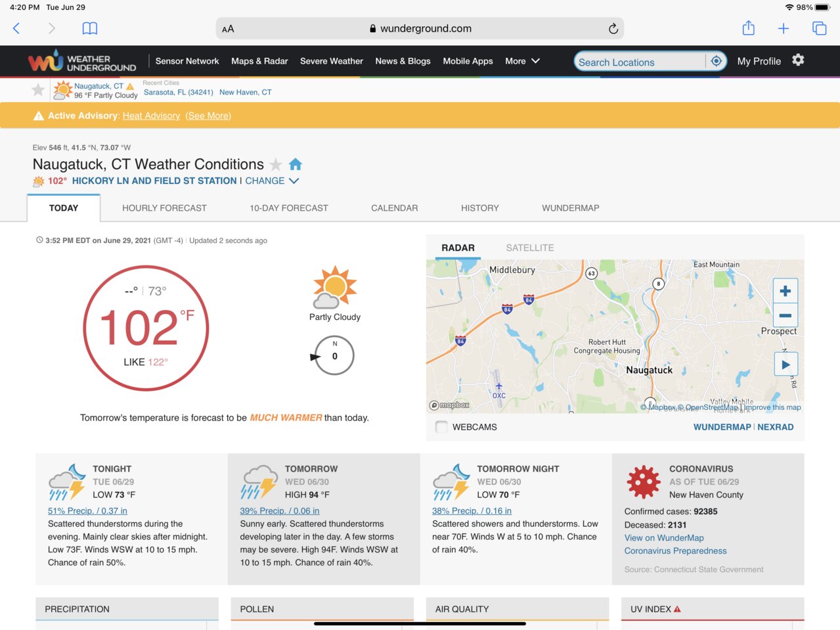Screen dimensions: 840x630
Task: Open settings gear next to My Profile
Action: pyautogui.click(x=798, y=60)
